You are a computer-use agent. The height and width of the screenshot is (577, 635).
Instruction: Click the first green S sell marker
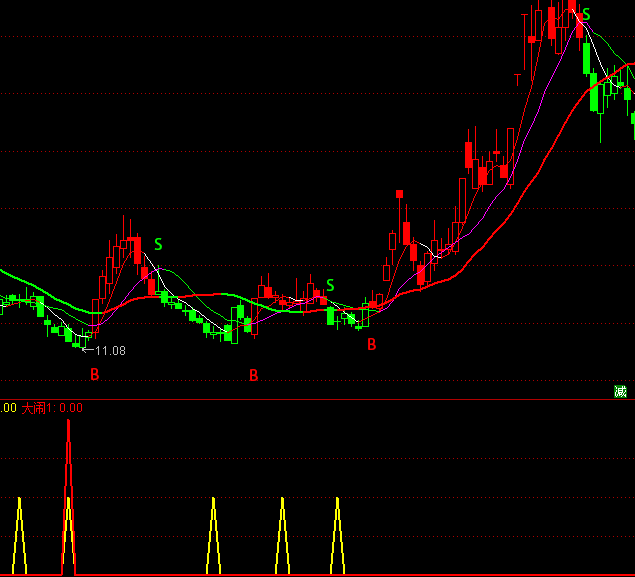[x=158, y=244]
